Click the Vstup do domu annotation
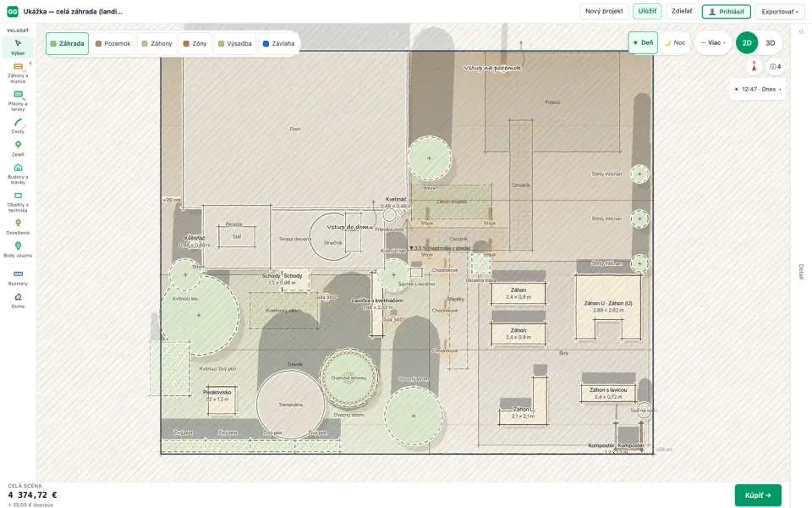 (x=349, y=227)
